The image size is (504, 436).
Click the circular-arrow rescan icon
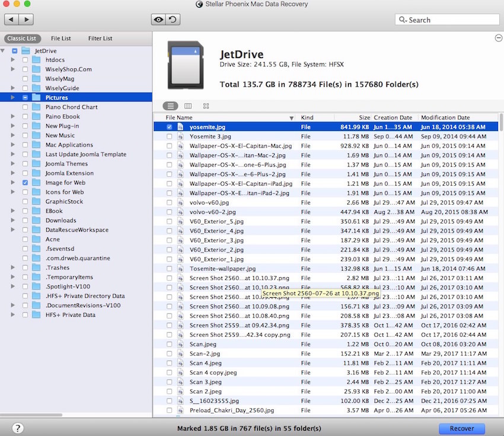[173, 20]
